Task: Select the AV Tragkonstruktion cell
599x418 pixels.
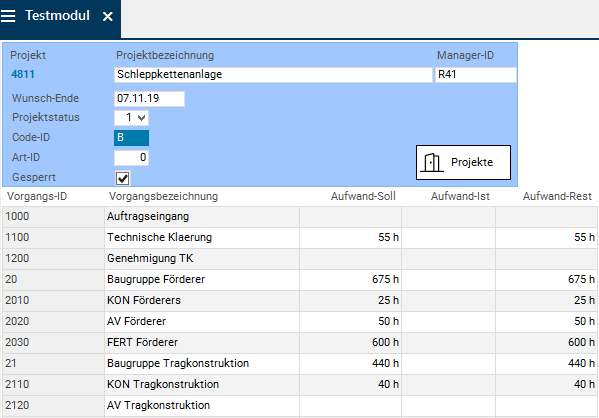Action: coord(202,406)
